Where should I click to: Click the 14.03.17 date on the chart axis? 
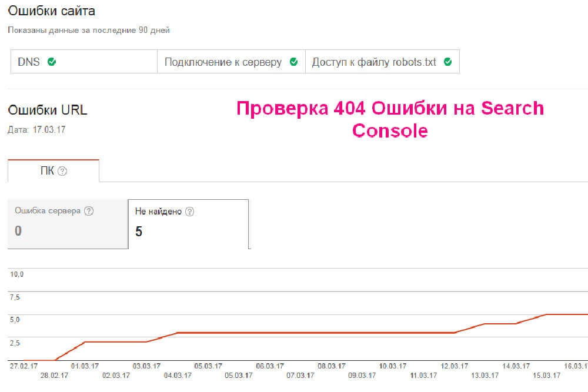point(516,366)
